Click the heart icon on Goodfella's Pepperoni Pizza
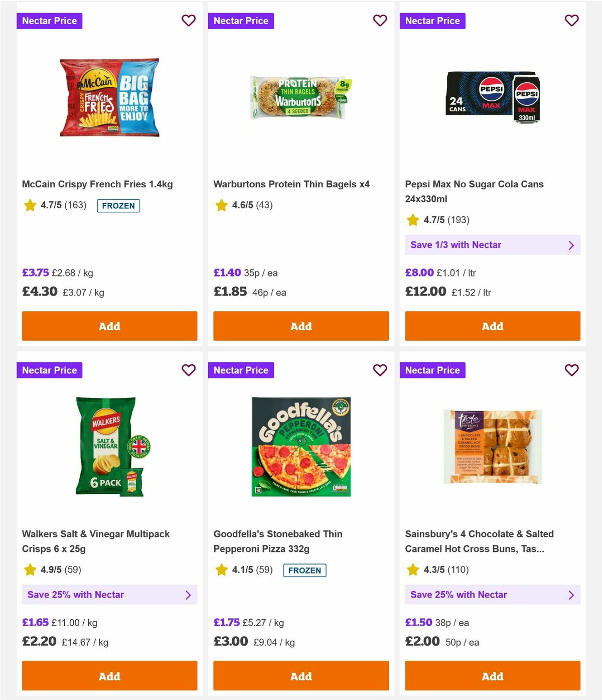The width and height of the screenshot is (602, 700). coord(380,370)
